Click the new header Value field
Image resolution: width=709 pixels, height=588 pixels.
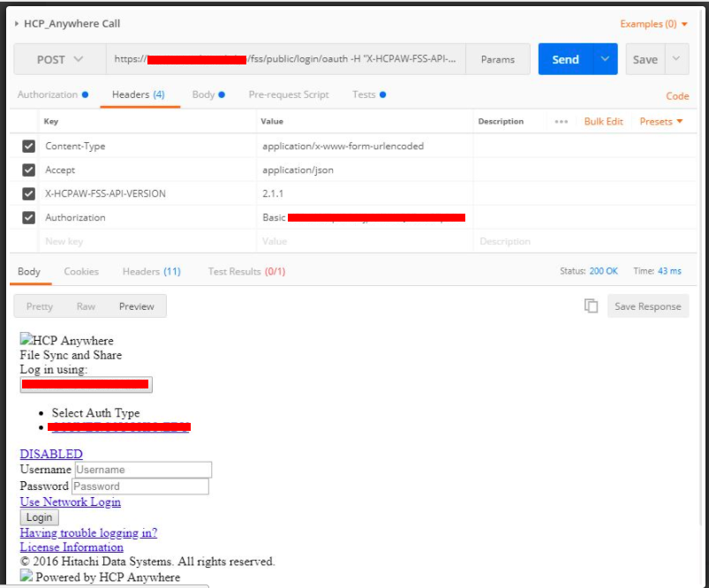(x=365, y=241)
